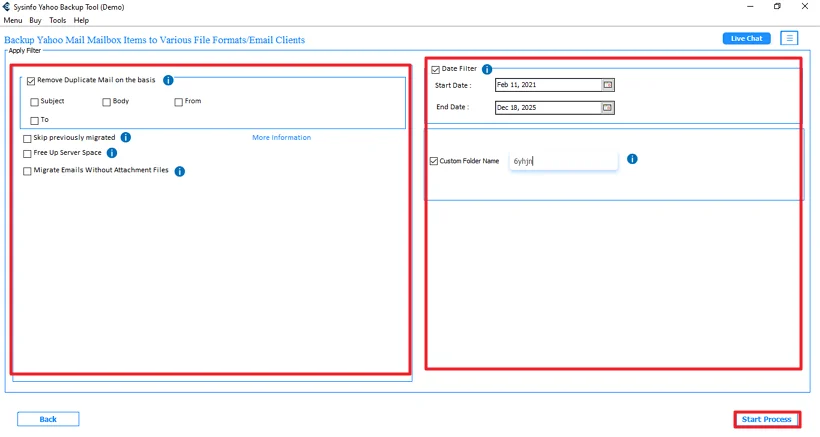
Task: Click the Live Chat button
Action: pyautogui.click(x=746, y=38)
